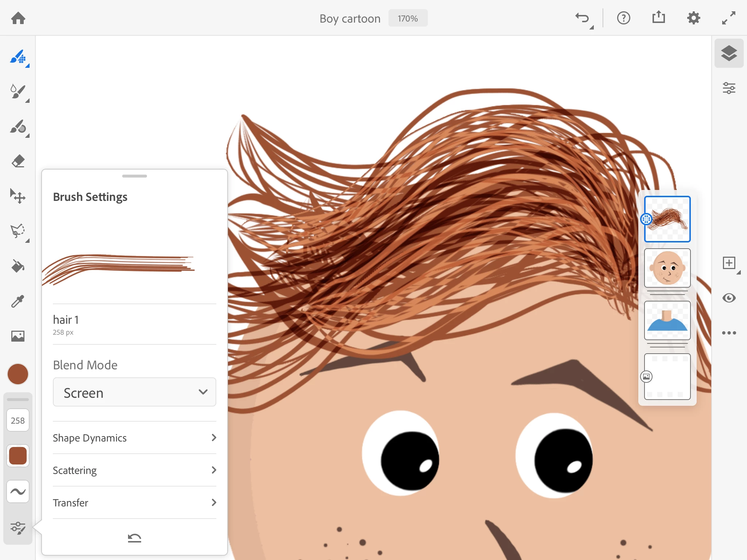Toggle the layers panel button
This screenshot has height=560, width=747.
pyautogui.click(x=729, y=53)
